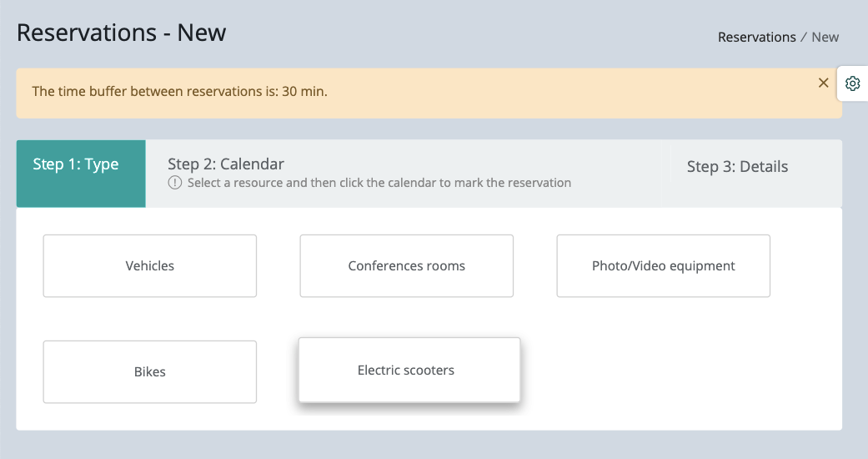Click the breadcrumb slash separator
This screenshot has width=868, height=459.
804,38
